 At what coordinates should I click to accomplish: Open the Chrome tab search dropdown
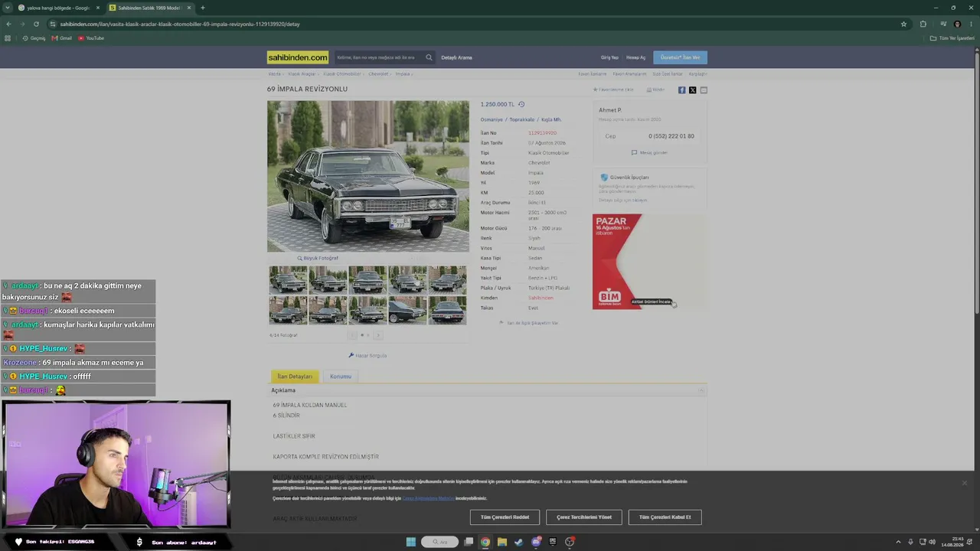pyautogui.click(x=8, y=8)
